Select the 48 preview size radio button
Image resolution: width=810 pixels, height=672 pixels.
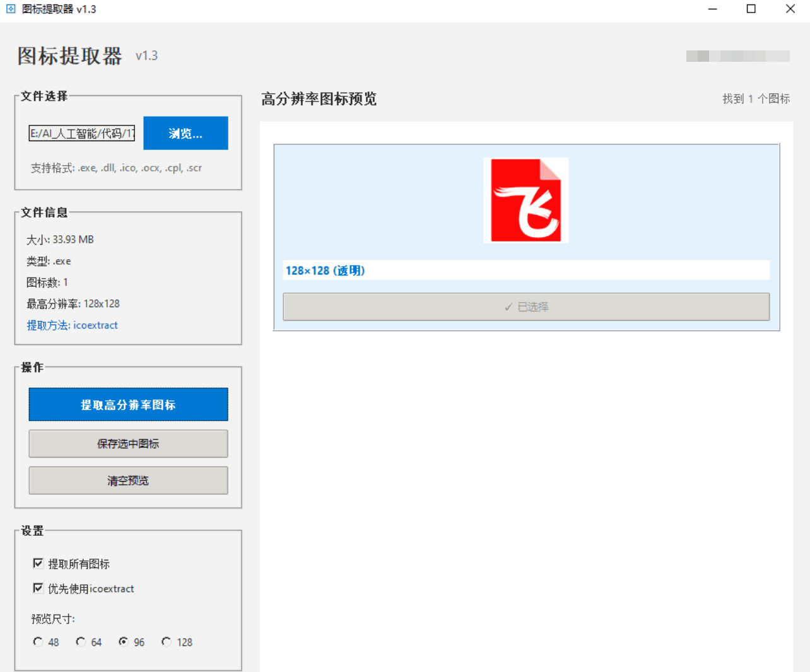38,641
